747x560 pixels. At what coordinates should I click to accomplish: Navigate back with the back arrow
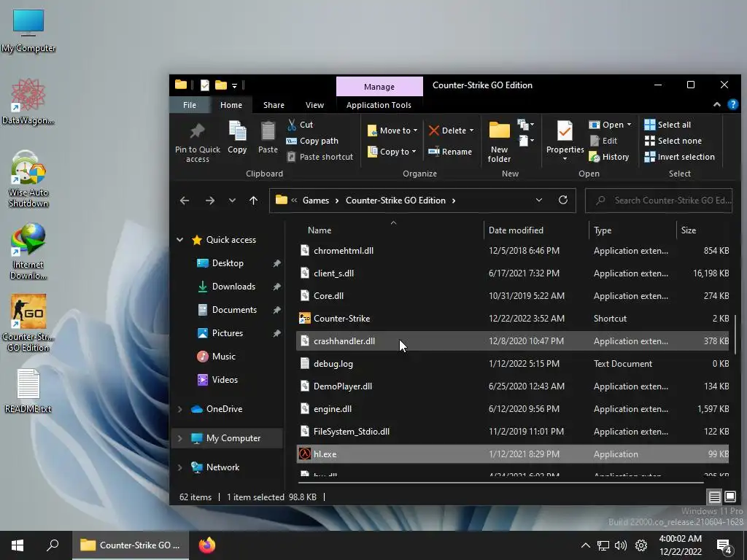coord(185,201)
